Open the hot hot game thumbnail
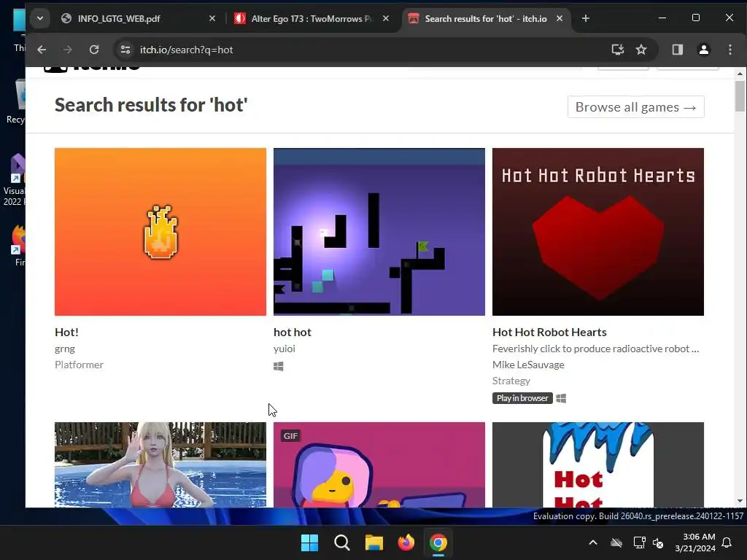 point(379,231)
